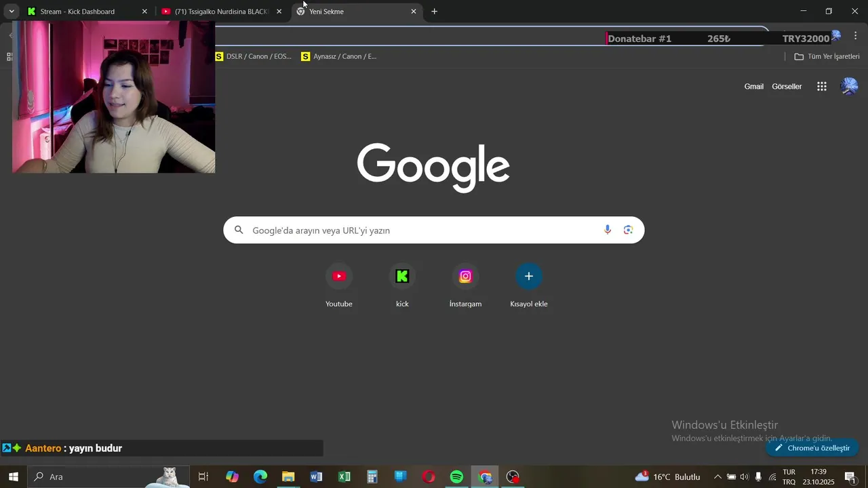Viewport: 868px width, 488px height.
Task: Expand the hidden system tray icons chevron
Action: coord(717,476)
